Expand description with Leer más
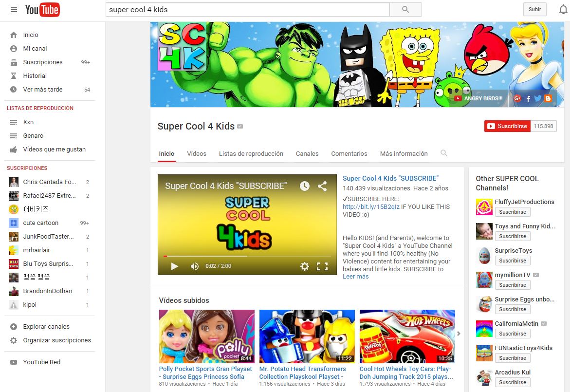Screen dimensions: 570x392 pyautogui.click(x=355, y=277)
